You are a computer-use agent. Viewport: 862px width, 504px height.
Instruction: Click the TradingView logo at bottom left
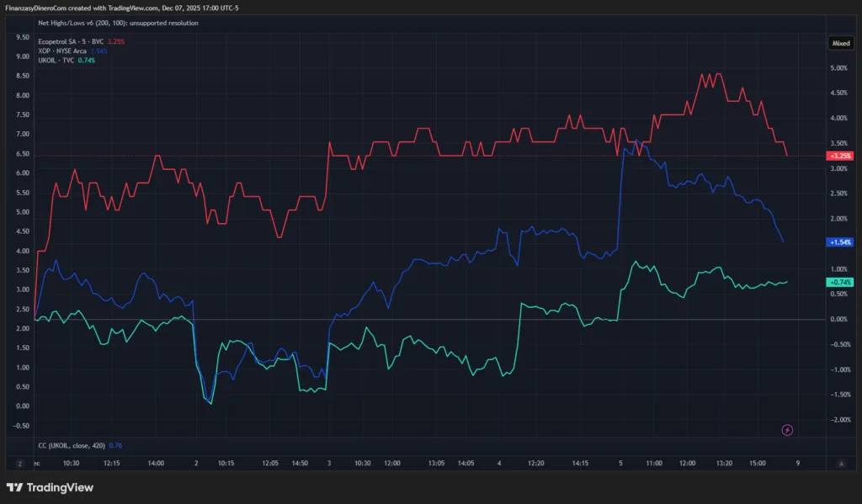(50, 487)
